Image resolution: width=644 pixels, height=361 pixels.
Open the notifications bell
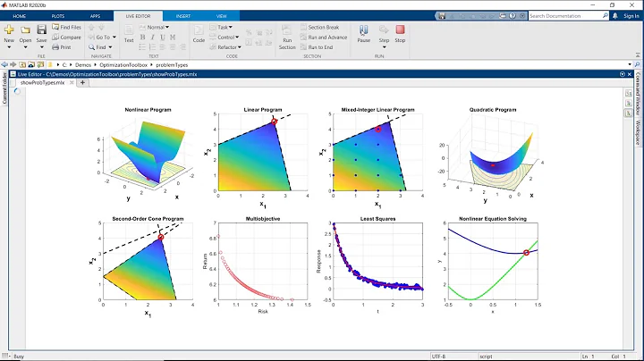(x=615, y=15)
